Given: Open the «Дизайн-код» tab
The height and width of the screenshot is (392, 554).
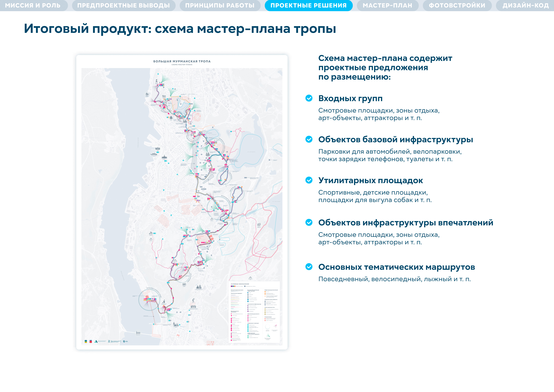Looking at the screenshot, I should click(x=526, y=5).
